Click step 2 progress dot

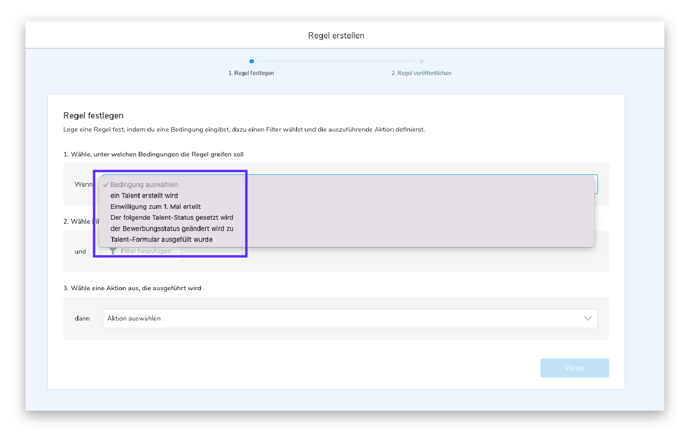(x=421, y=61)
